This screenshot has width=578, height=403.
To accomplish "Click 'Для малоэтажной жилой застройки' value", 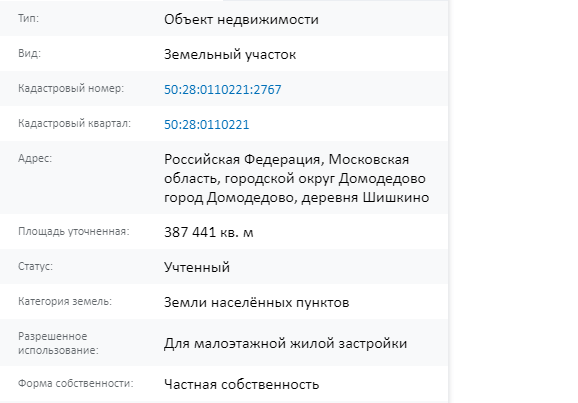I will pyautogui.click(x=286, y=344).
